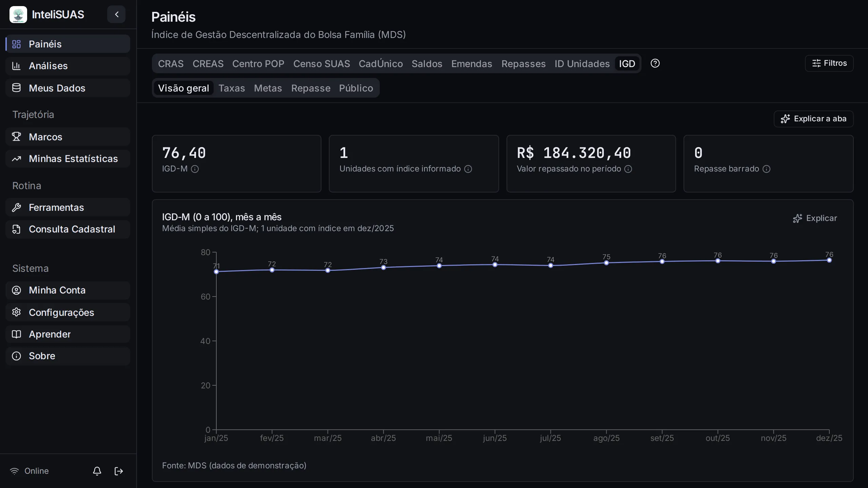Open Análises in the sidebar
This screenshot has height=488, width=868.
pos(68,66)
